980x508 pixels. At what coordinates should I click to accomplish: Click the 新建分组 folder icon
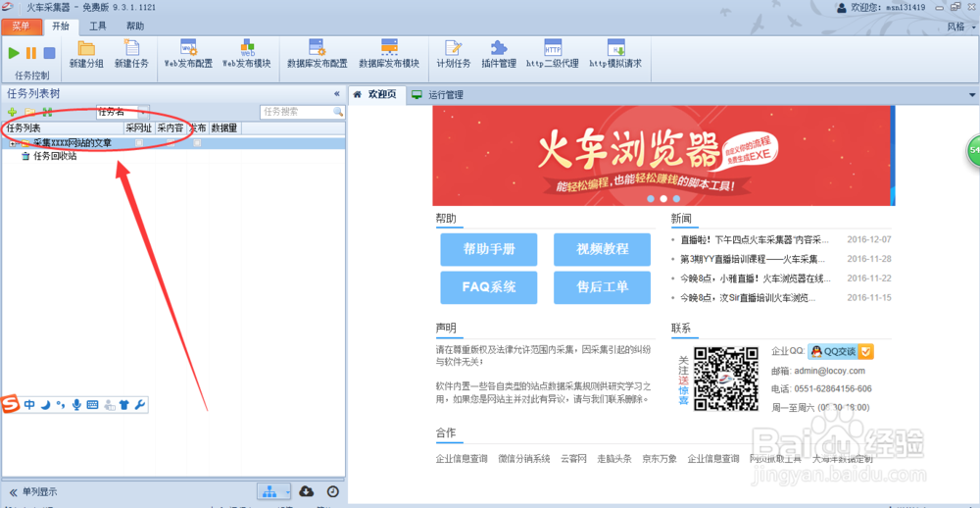[86, 47]
